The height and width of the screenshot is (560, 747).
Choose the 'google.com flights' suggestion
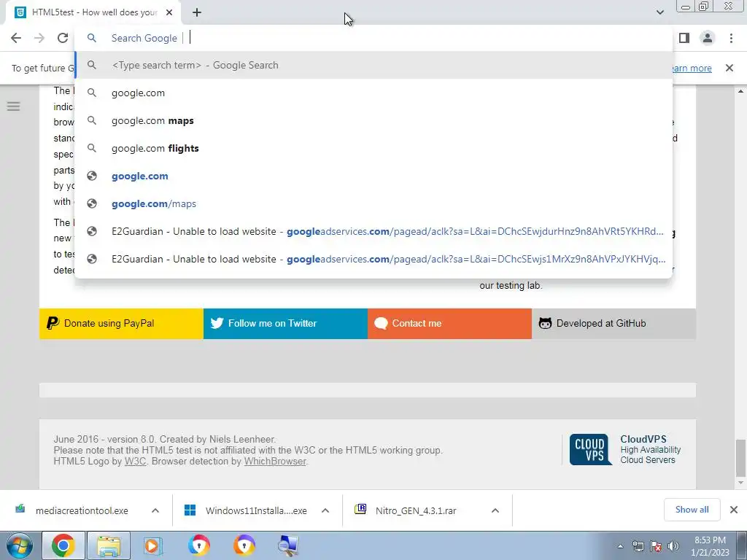pyautogui.click(x=373, y=148)
